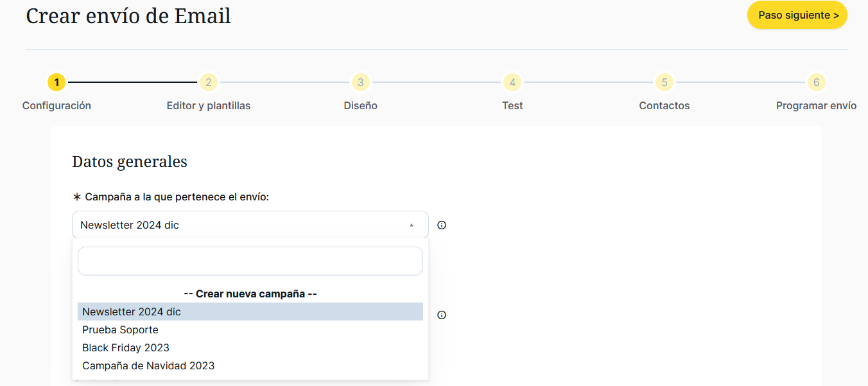Select highlighted 'Newsletter 2024 dic' list option
This screenshot has width=868, height=386.
250,311
